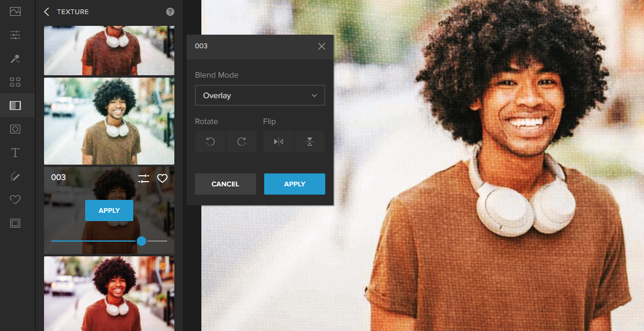644x331 pixels.
Task: Open the Frames icon in sidebar
Action: pyautogui.click(x=15, y=223)
